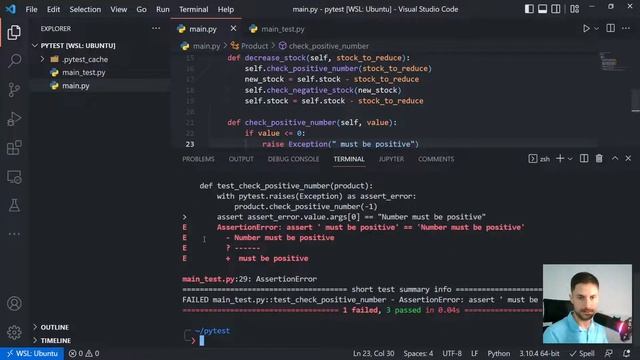Close the terminal panel

[x=628, y=158]
